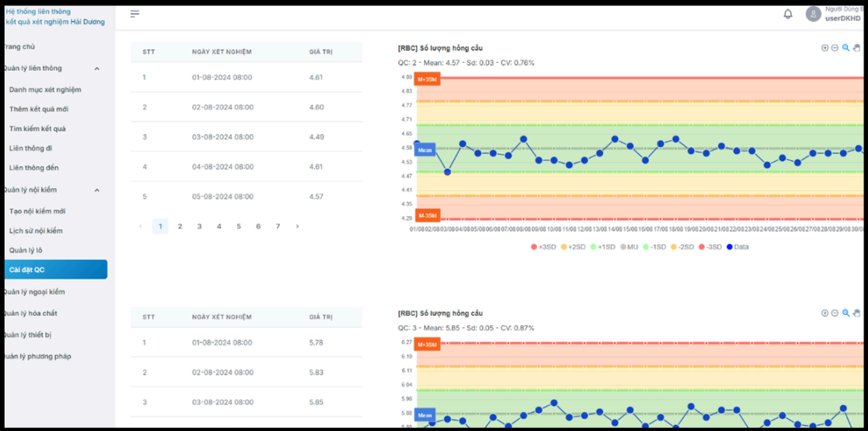Open Tìm kiếm kết quả menu item
Screen dimensions: 868x431
click(37, 129)
